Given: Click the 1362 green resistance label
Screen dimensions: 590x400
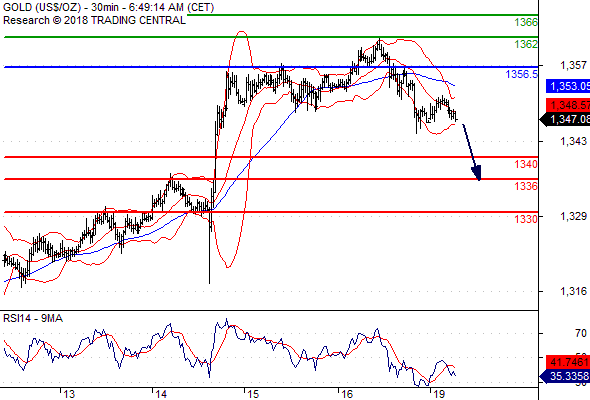Looking at the screenshot, I should point(526,44).
